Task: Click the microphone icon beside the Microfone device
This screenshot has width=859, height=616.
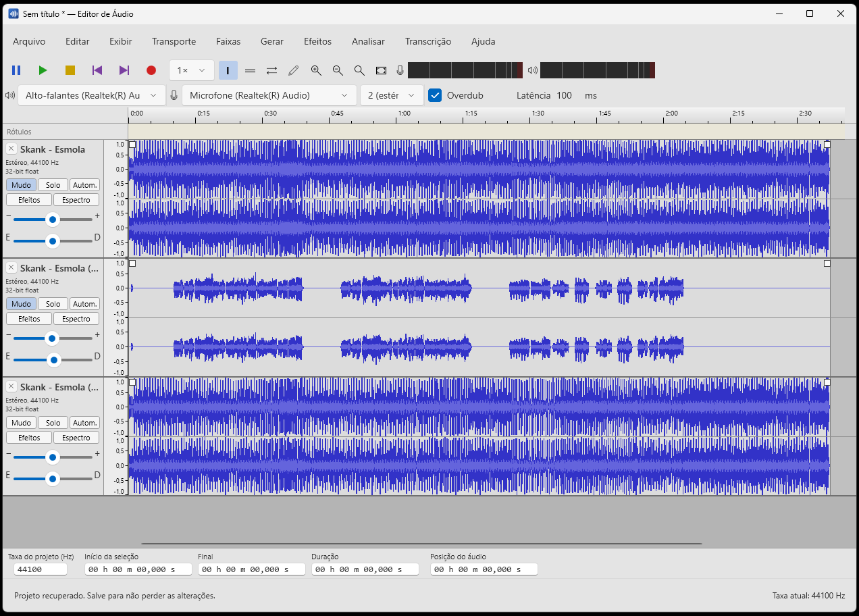Action: [174, 95]
